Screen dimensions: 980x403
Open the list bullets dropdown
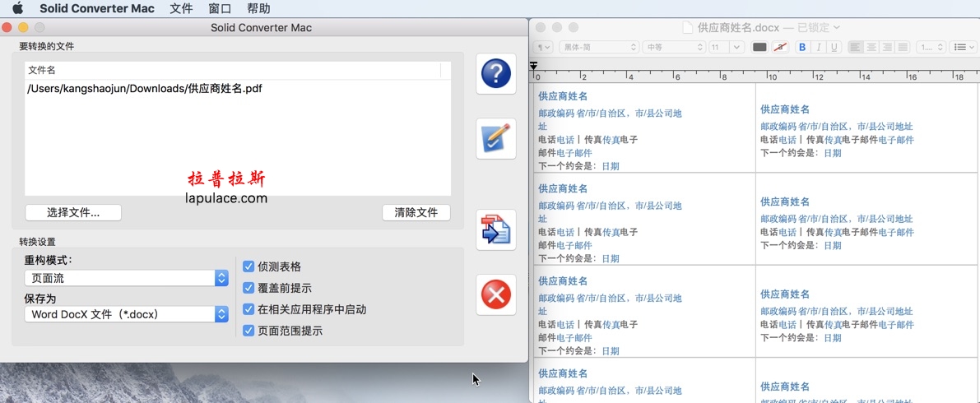point(963,48)
